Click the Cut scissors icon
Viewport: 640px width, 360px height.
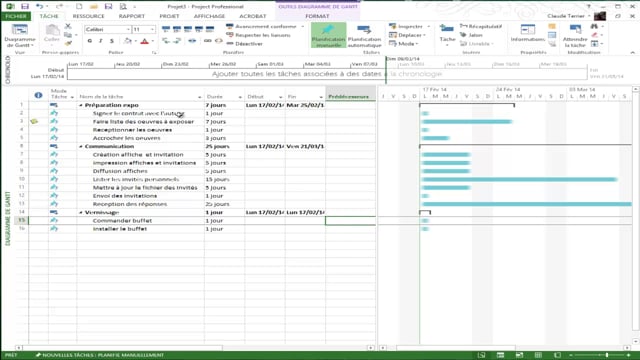(x=68, y=27)
